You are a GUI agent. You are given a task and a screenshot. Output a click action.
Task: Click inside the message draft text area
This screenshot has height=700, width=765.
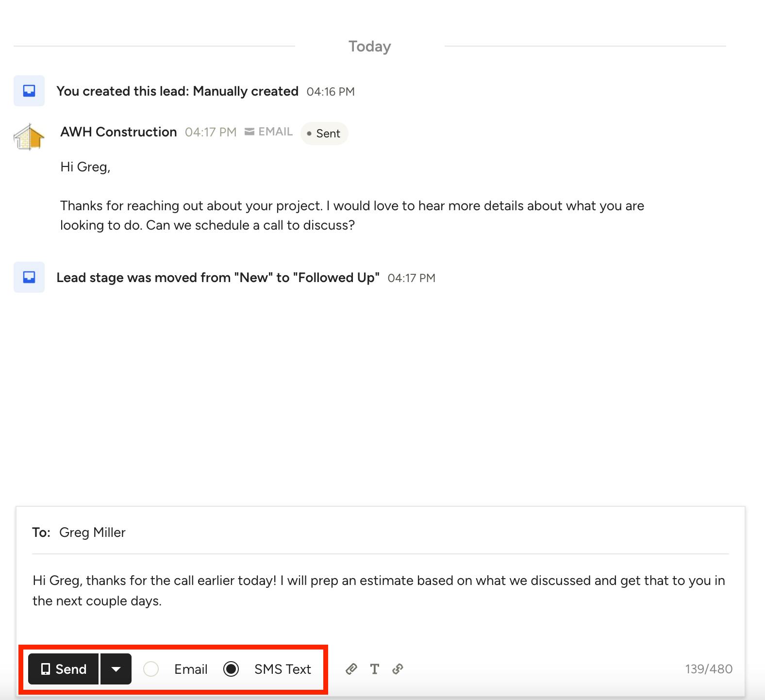click(379, 591)
